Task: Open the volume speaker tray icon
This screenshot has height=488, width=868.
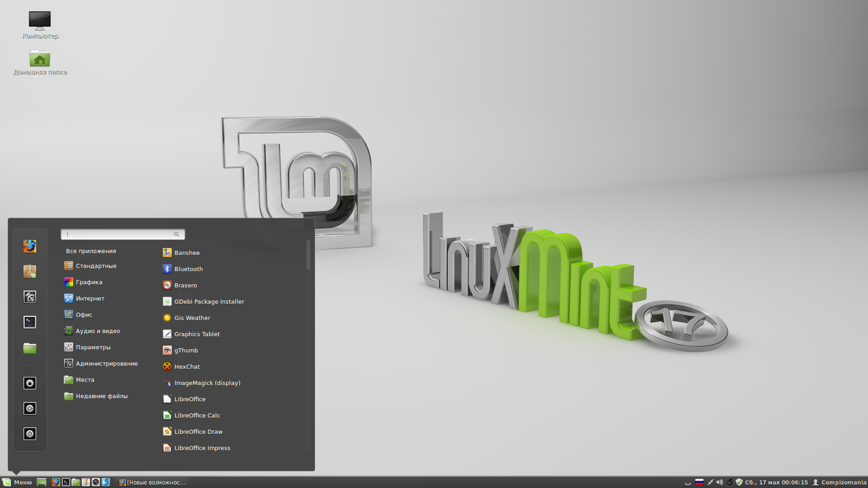Action: pyautogui.click(x=720, y=482)
